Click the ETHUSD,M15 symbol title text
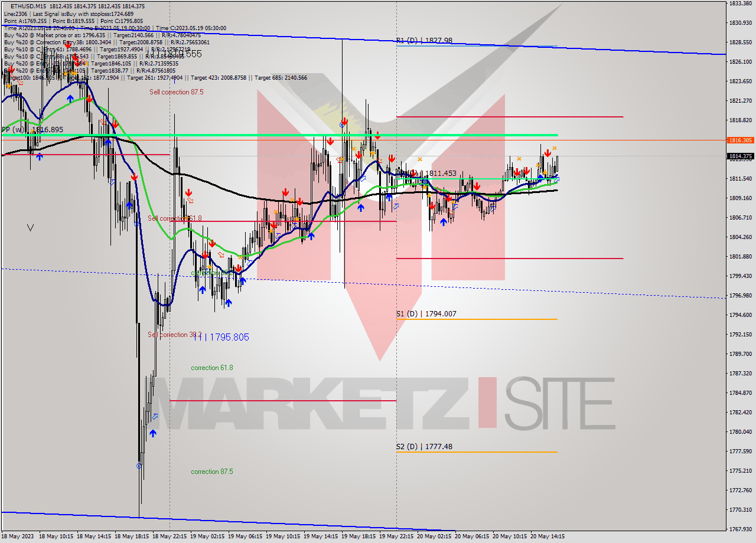 (29, 6)
